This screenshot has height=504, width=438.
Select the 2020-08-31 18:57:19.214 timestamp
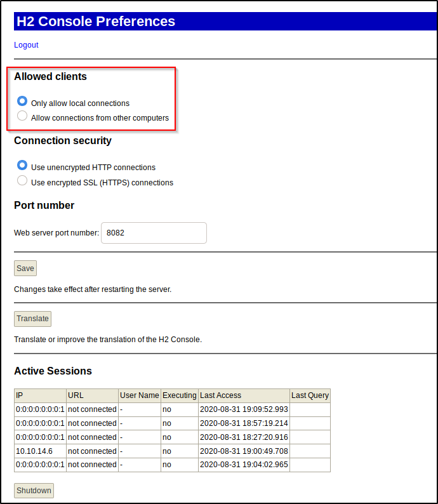pos(244,423)
